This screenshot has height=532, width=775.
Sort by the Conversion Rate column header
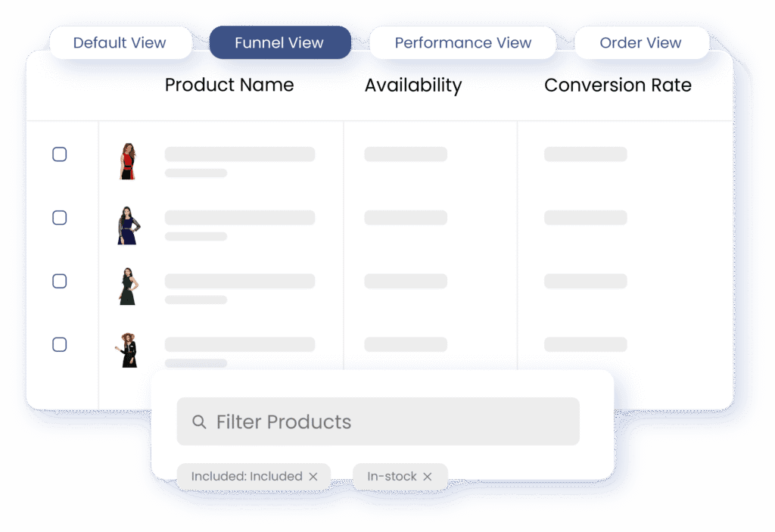click(618, 86)
